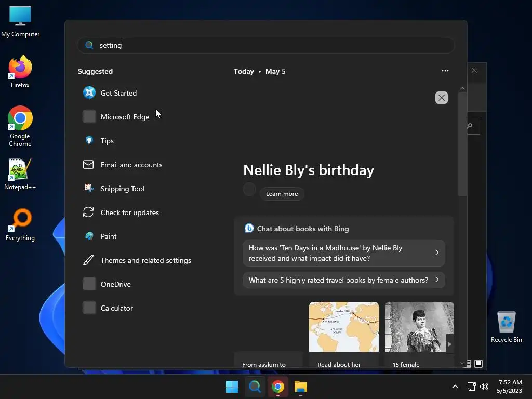Switch background window to large icons view
Screen dimensions: 532x399
click(478, 363)
